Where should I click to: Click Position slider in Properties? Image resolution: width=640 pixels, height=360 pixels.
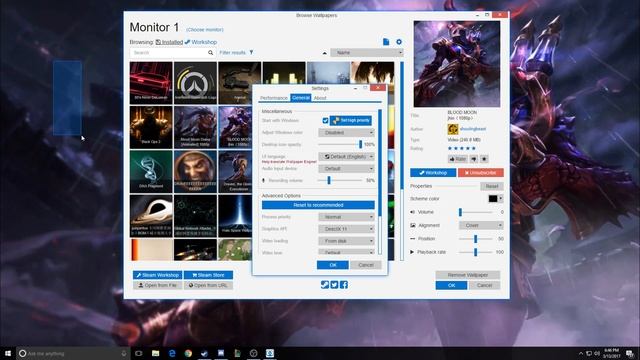(x=476, y=239)
